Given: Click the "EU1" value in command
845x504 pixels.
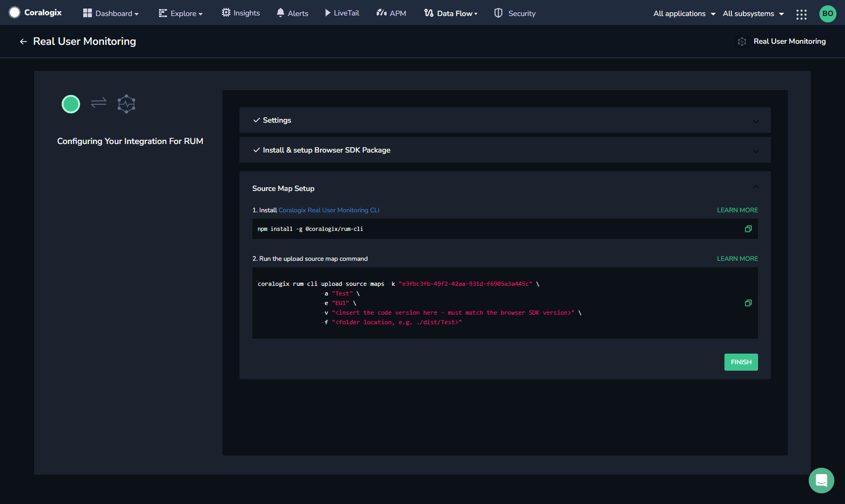Looking at the screenshot, I should [340, 303].
